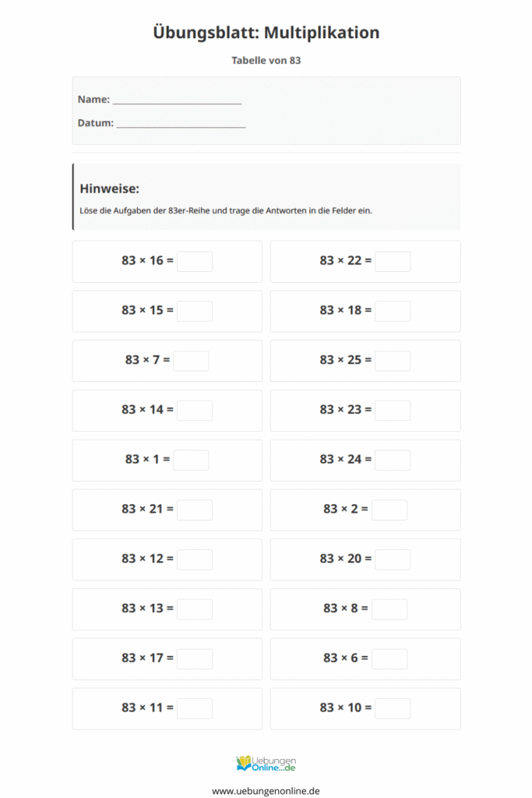The image size is (532, 798).
Task: Select the answer field for 83 × 20
Action: click(x=393, y=560)
